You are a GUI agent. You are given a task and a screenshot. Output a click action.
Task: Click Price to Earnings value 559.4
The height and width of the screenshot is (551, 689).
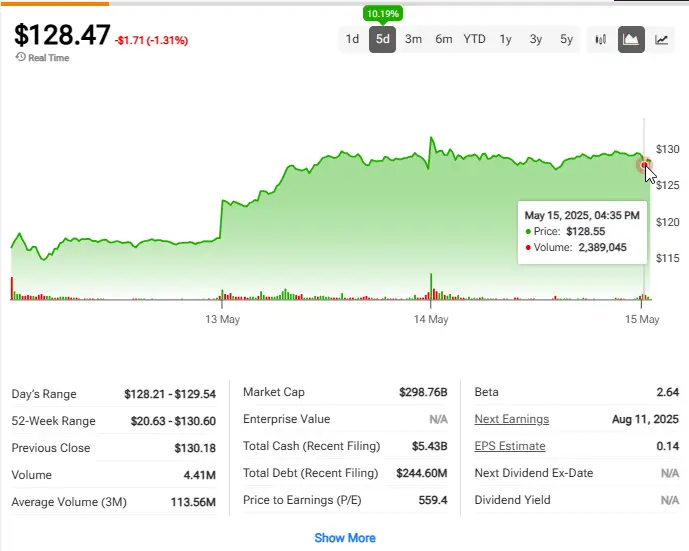[x=433, y=500]
